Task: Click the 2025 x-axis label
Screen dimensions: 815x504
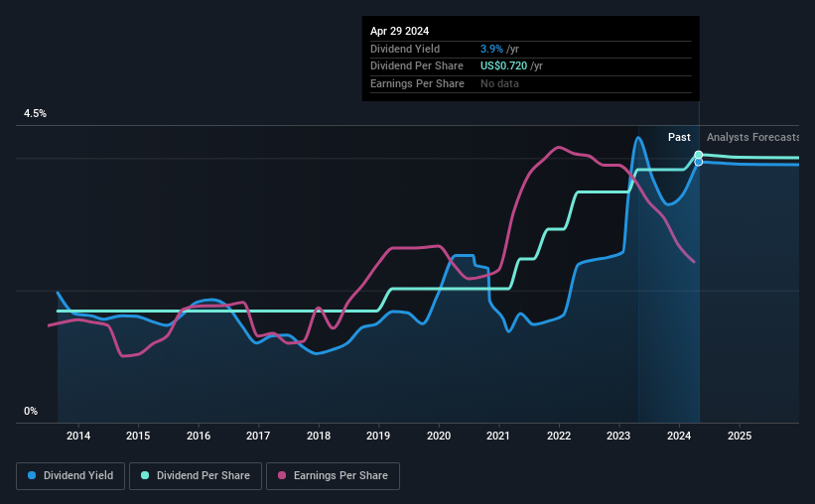Action: 740,436
